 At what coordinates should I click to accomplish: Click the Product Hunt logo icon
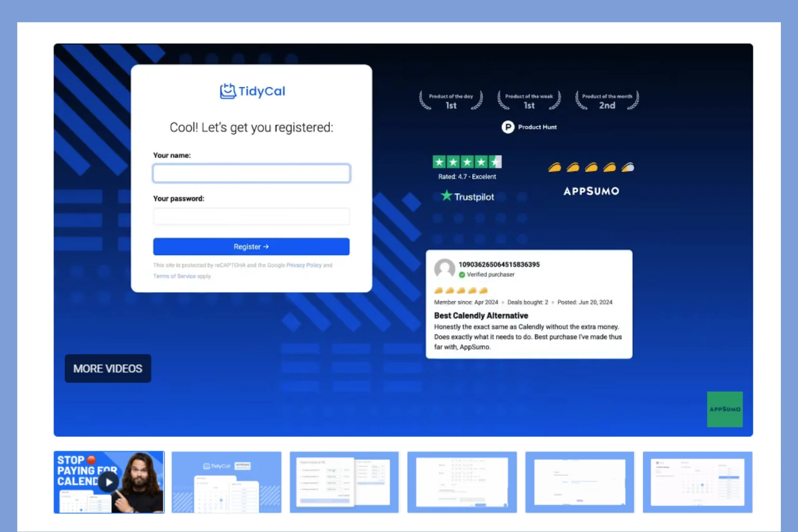click(508, 127)
